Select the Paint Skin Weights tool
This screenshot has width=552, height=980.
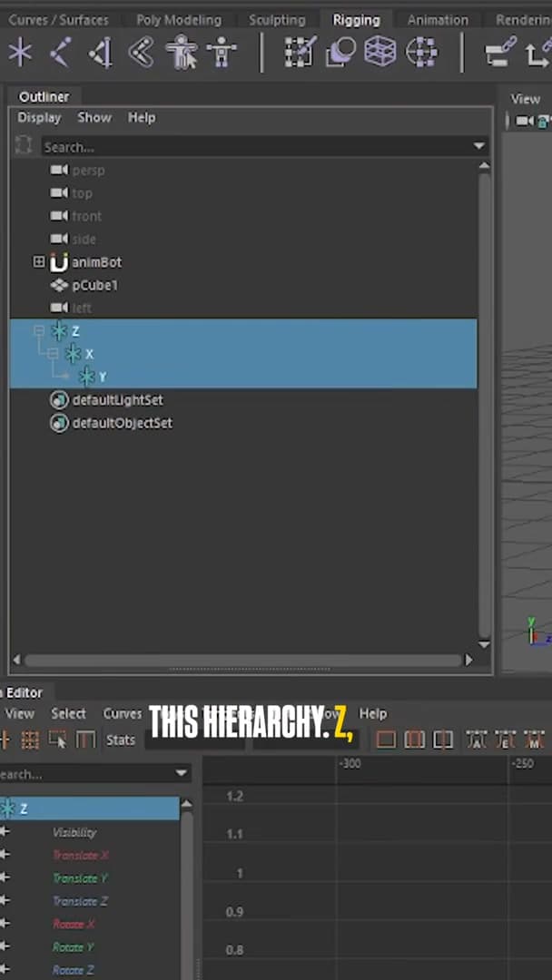point(299,52)
